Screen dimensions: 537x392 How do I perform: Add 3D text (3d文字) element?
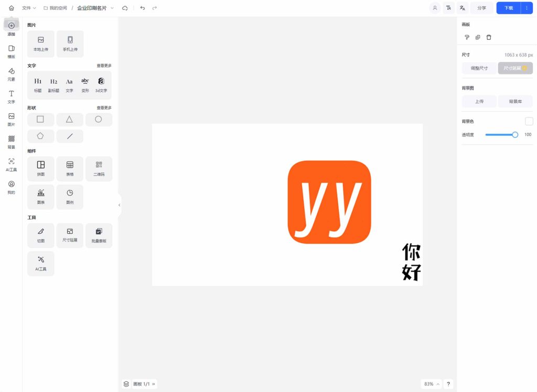point(101,84)
